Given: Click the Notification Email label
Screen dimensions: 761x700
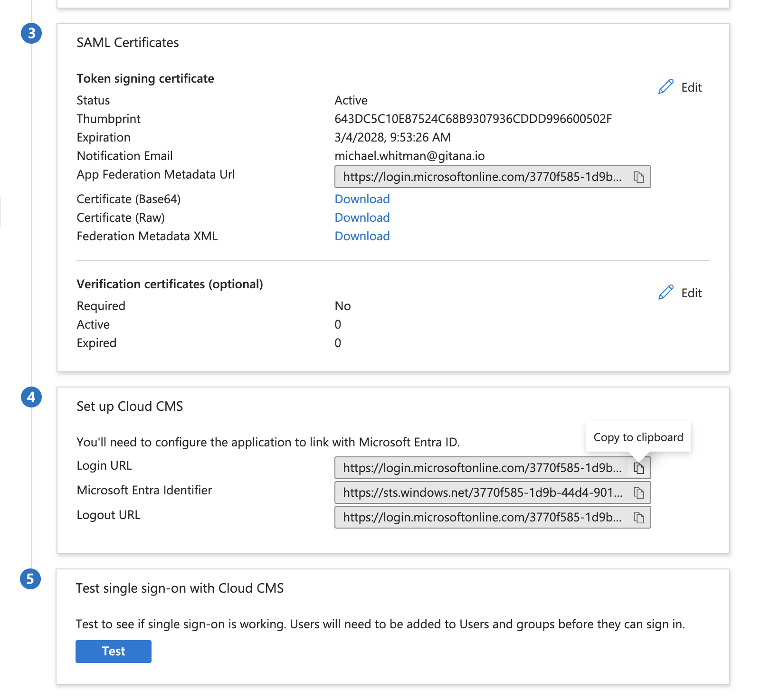Looking at the screenshot, I should [124, 156].
